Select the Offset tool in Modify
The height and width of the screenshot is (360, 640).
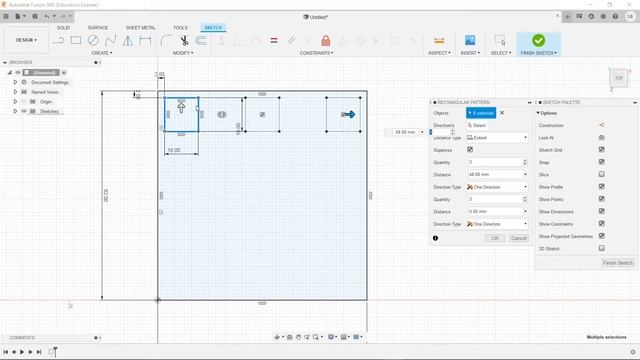tap(201, 40)
